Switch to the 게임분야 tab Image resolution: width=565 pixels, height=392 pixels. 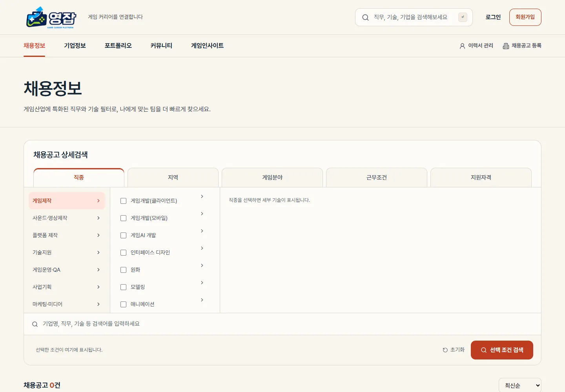click(272, 178)
